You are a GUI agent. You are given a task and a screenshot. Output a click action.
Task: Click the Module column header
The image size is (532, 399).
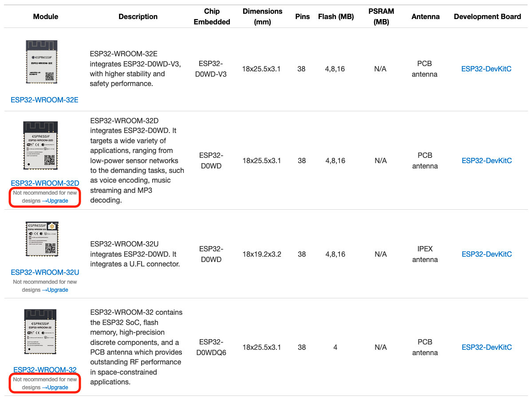pos(45,16)
